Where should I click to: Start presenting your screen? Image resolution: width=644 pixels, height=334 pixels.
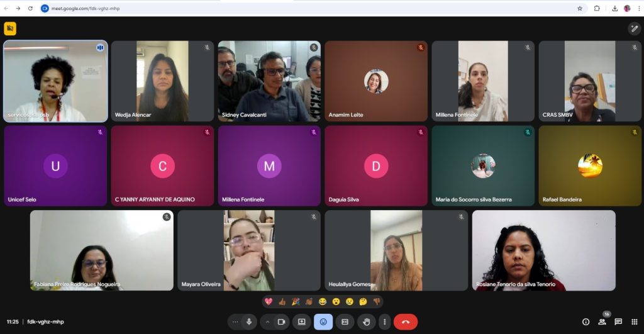tap(302, 321)
